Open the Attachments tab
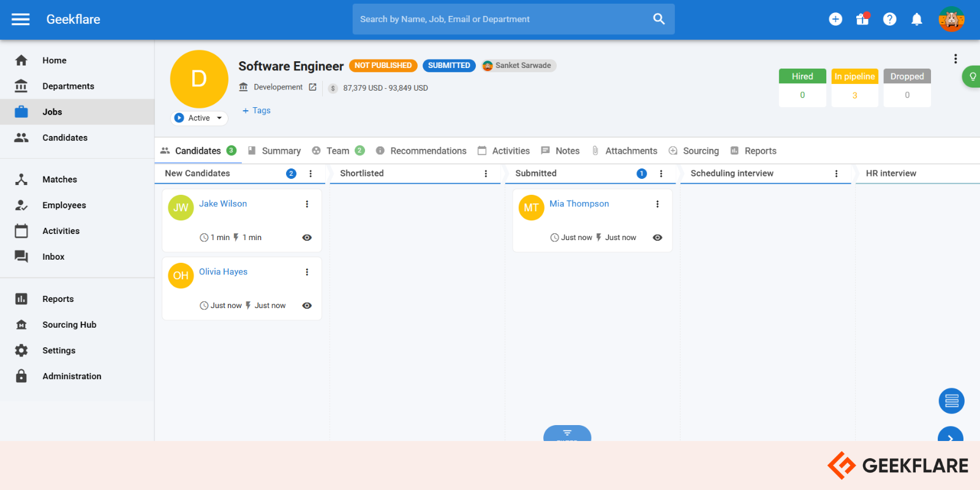Viewport: 980px width, 490px height. (624, 151)
